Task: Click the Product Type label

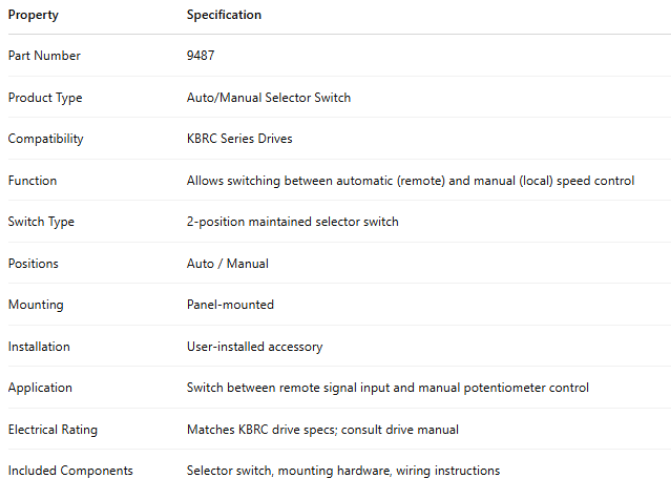Action: pyautogui.click(x=45, y=98)
